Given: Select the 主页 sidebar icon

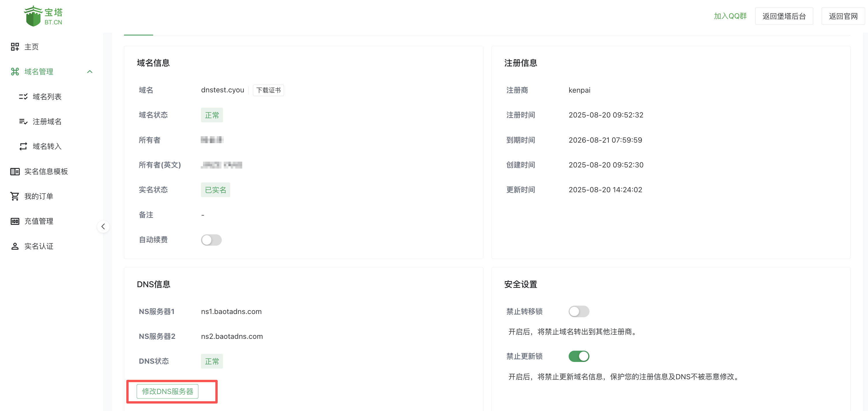Looking at the screenshot, I should pos(15,46).
